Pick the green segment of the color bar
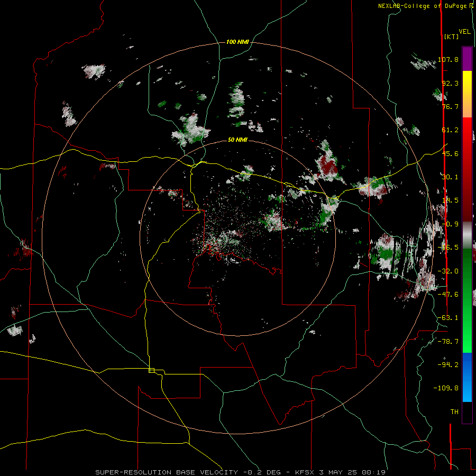Image resolution: width=476 pixels, height=476 pixels. pos(467,300)
